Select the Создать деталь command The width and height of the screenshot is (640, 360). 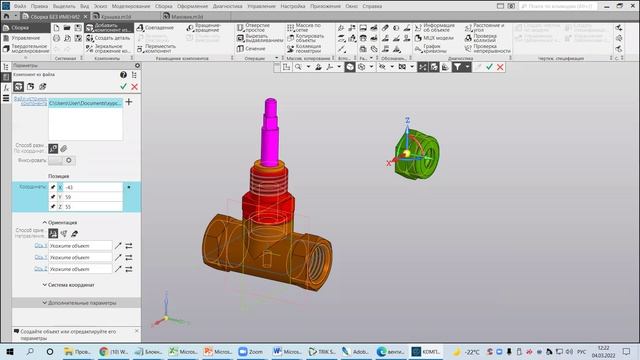[108, 38]
